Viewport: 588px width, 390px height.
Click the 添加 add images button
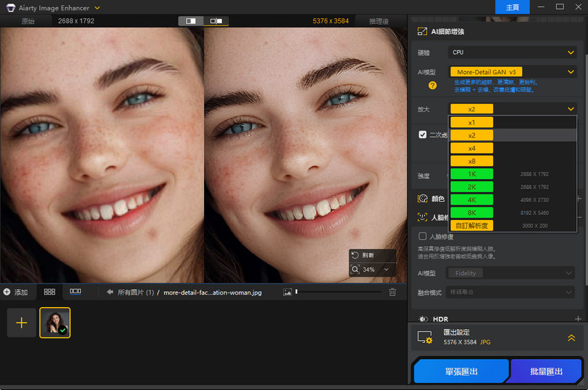point(16,292)
